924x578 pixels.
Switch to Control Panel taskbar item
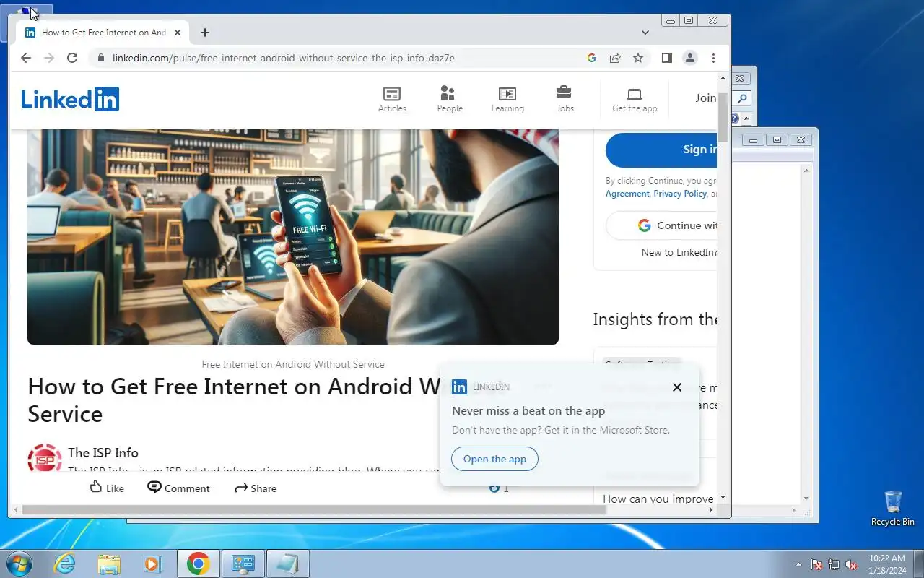[243, 564]
